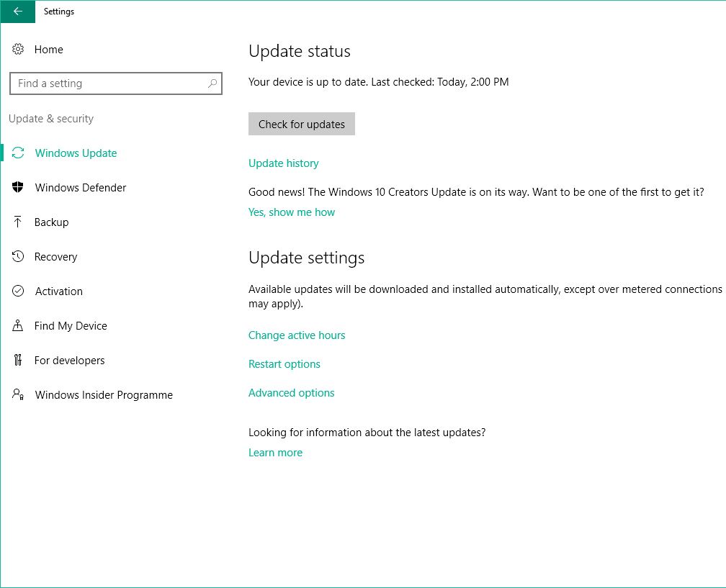
Task: Open the Change active hours link
Action: click(x=297, y=335)
